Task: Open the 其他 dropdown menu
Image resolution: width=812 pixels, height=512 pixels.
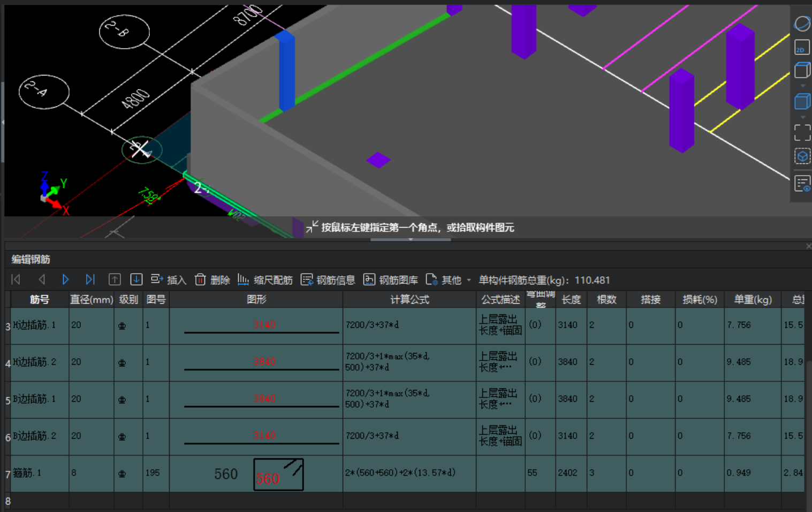Action: click(449, 280)
